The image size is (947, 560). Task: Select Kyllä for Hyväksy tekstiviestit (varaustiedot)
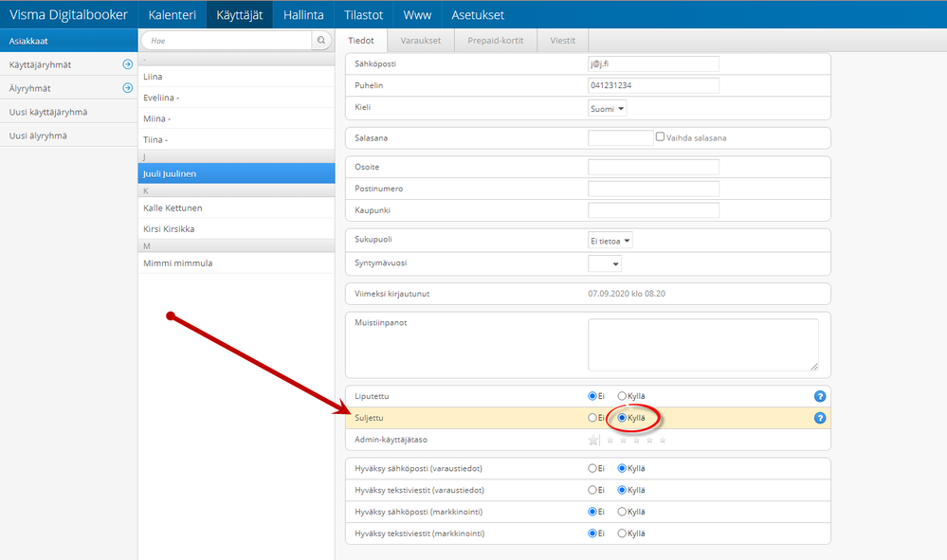(622, 490)
